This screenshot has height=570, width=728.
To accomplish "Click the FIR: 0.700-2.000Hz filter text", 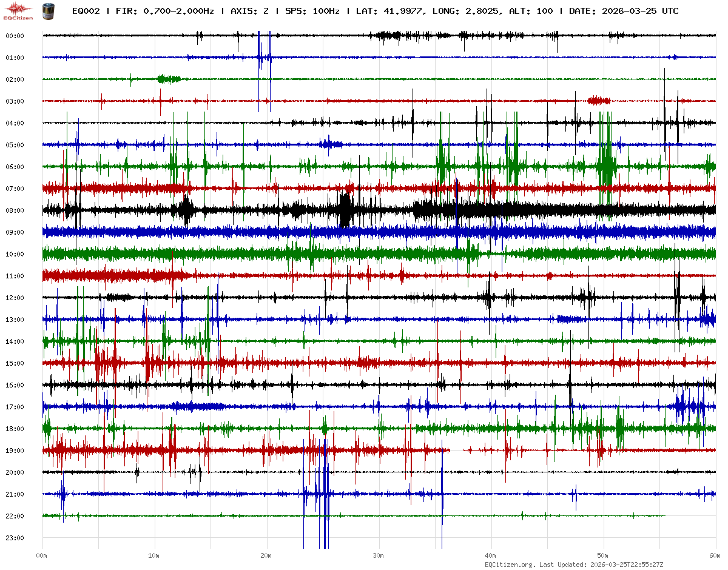I will pos(165,11).
